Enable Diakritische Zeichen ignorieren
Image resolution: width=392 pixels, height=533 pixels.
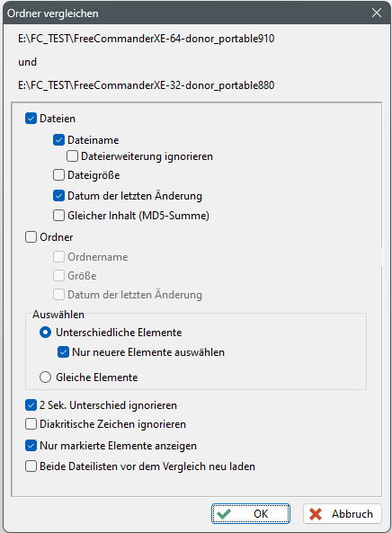pyautogui.click(x=31, y=424)
